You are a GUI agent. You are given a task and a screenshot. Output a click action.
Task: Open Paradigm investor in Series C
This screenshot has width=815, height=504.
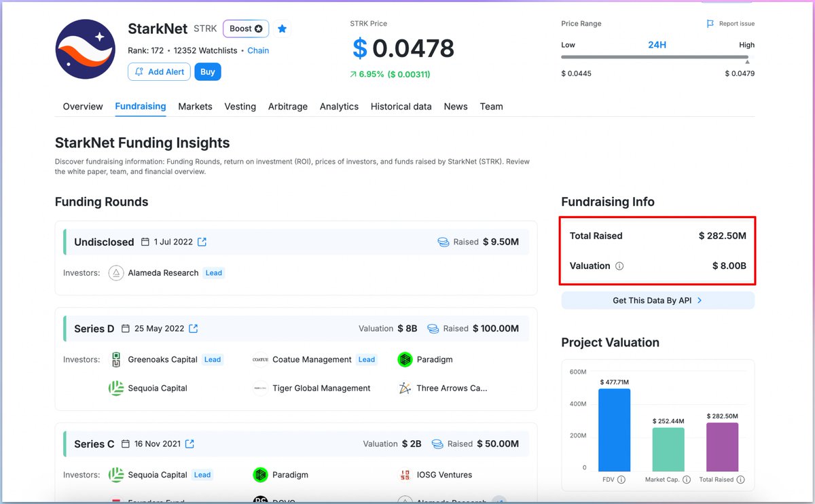(291, 475)
